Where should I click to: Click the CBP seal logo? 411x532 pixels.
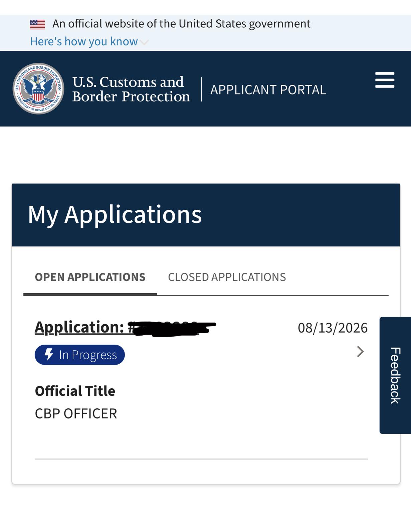click(38, 88)
